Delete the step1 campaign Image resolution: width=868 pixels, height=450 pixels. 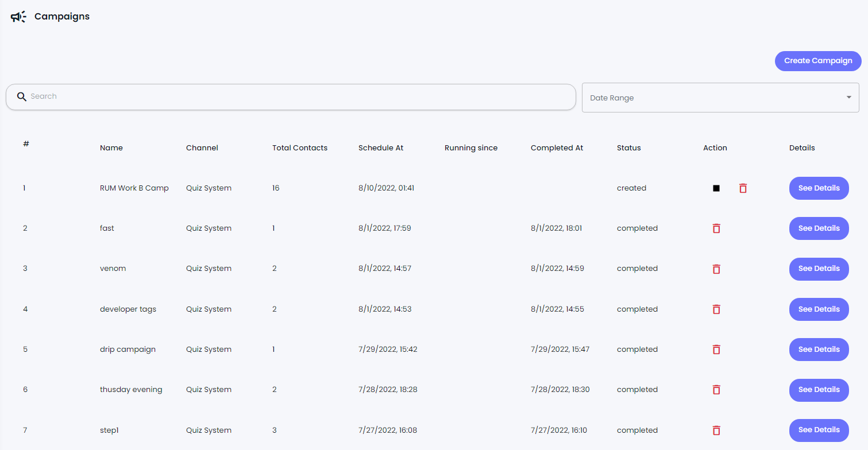click(716, 430)
